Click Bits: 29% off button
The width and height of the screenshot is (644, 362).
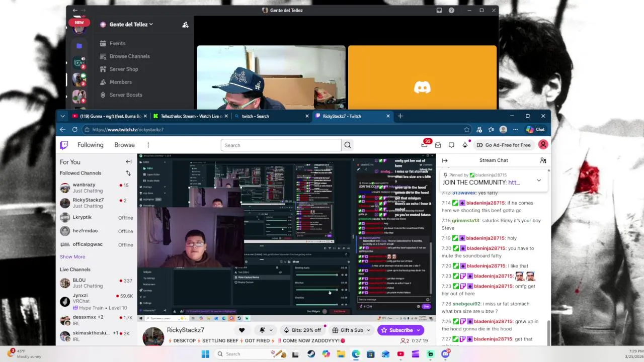coord(302,330)
